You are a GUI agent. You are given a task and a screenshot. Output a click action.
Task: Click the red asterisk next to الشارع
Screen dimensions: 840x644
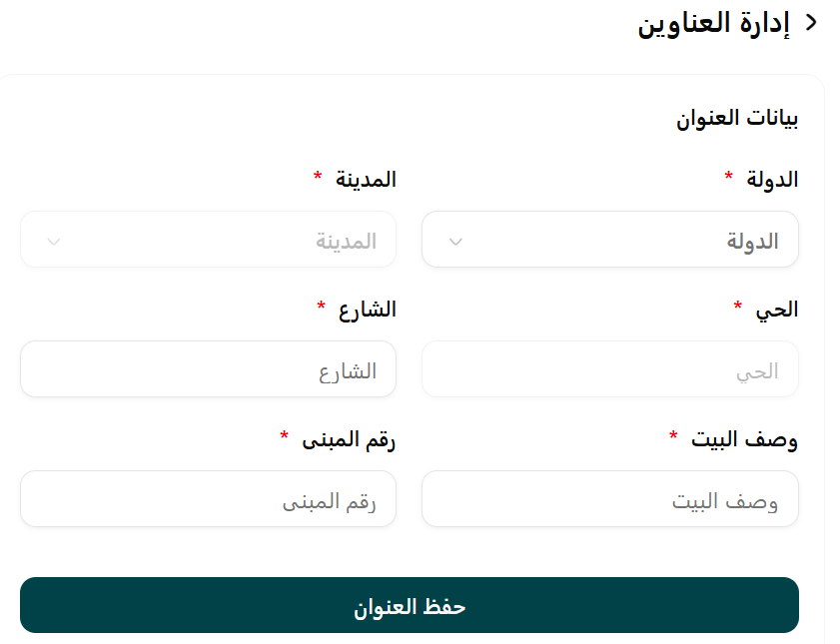[x=319, y=308]
